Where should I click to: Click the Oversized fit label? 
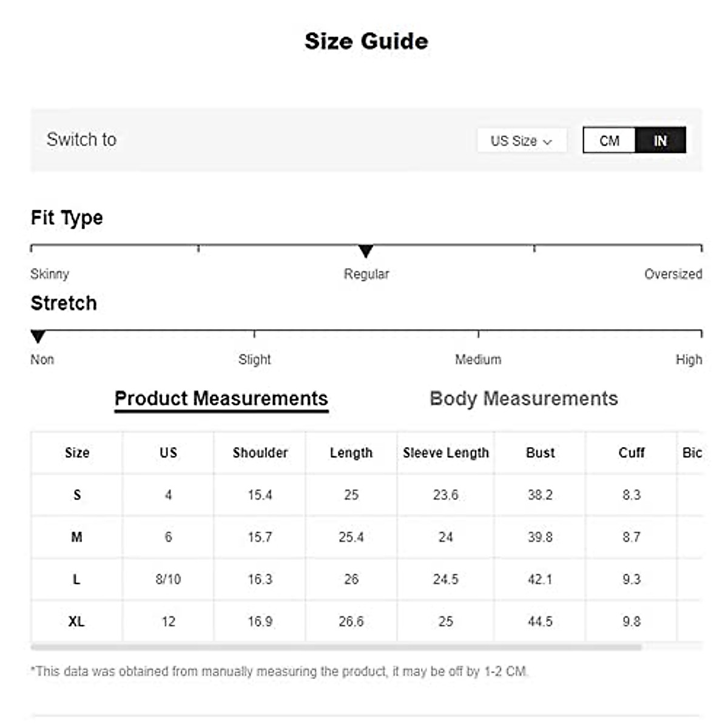click(673, 274)
